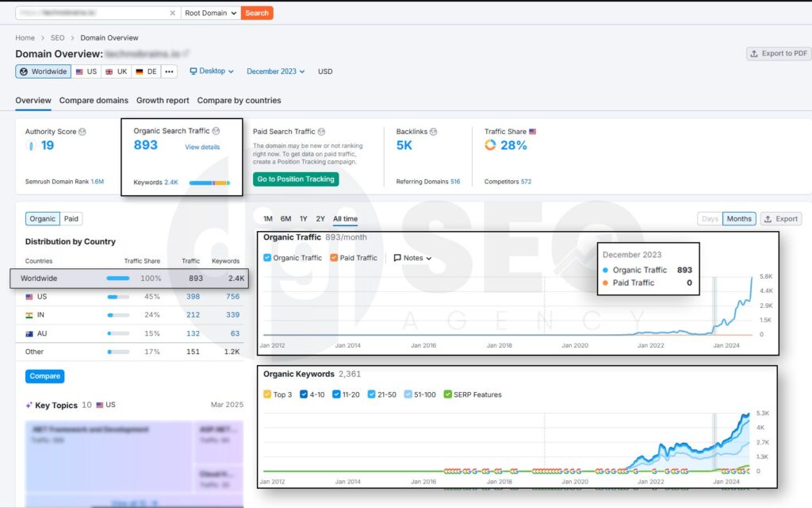Select the All time chart range
812x508 pixels.
[346, 219]
